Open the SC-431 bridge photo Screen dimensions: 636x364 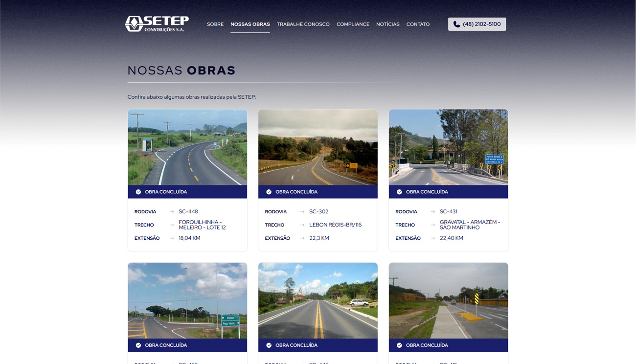448,147
